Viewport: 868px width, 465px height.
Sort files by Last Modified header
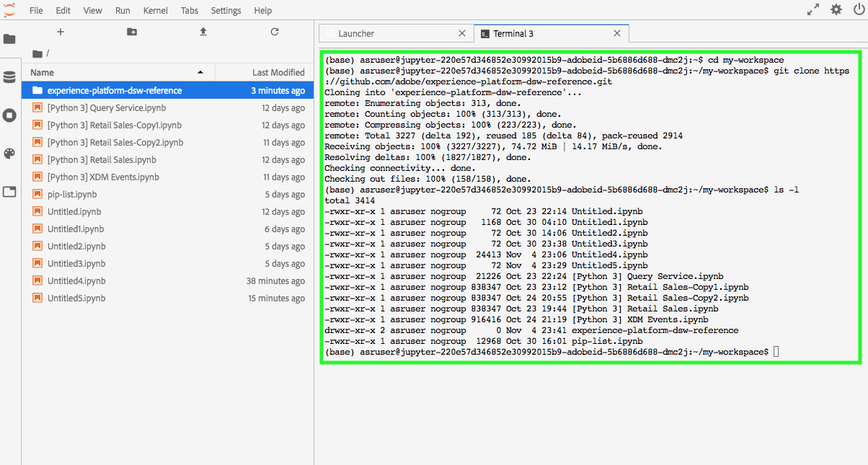264,72
